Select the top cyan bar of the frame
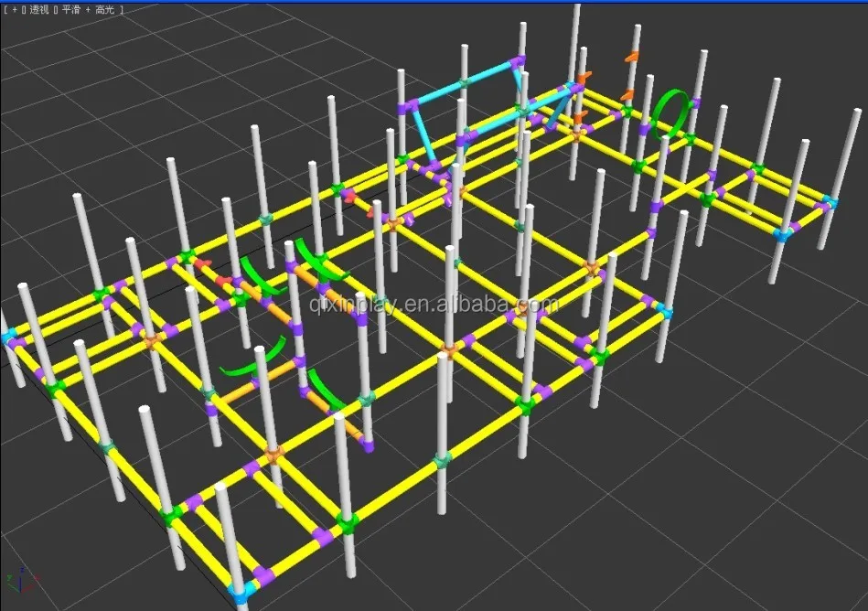This screenshot has width=868, height=611. point(463,83)
